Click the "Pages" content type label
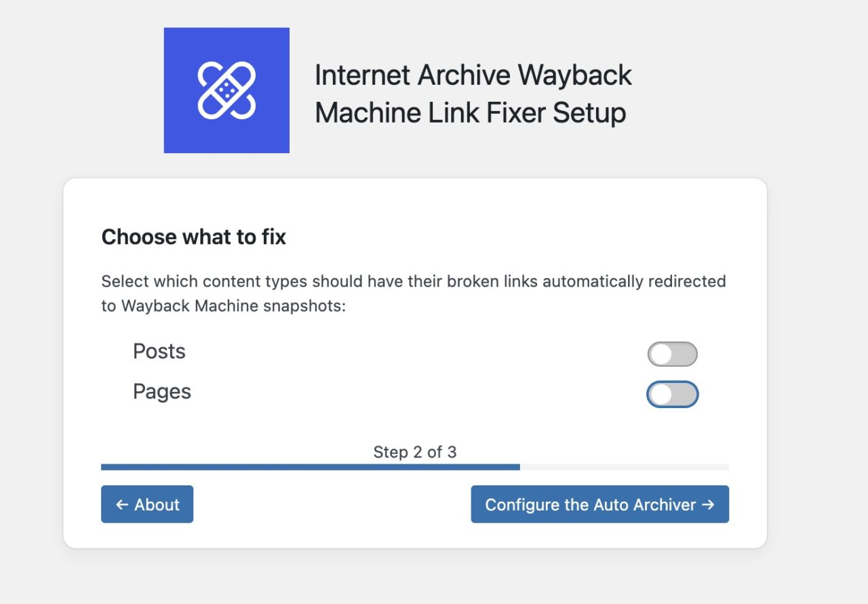This screenshot has height=604, width=868. tap(161, 392)
